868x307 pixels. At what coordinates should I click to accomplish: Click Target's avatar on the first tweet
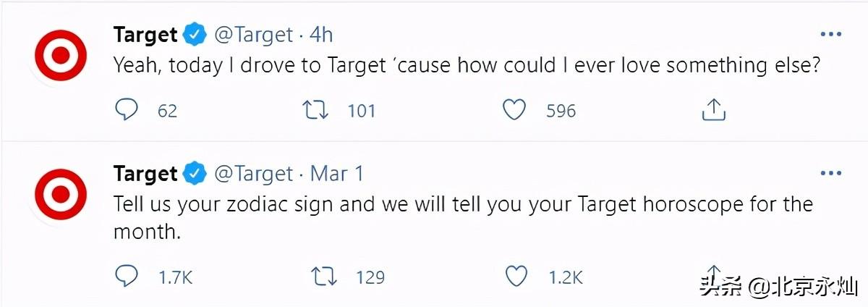[61, 54]
